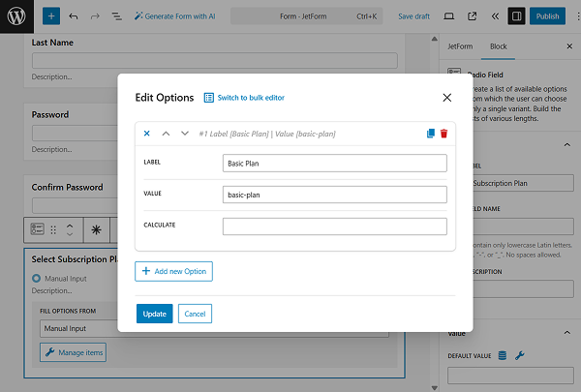Edit the Label field containing Basic Plan
The image size is (581, 392).
click(335, 164)
